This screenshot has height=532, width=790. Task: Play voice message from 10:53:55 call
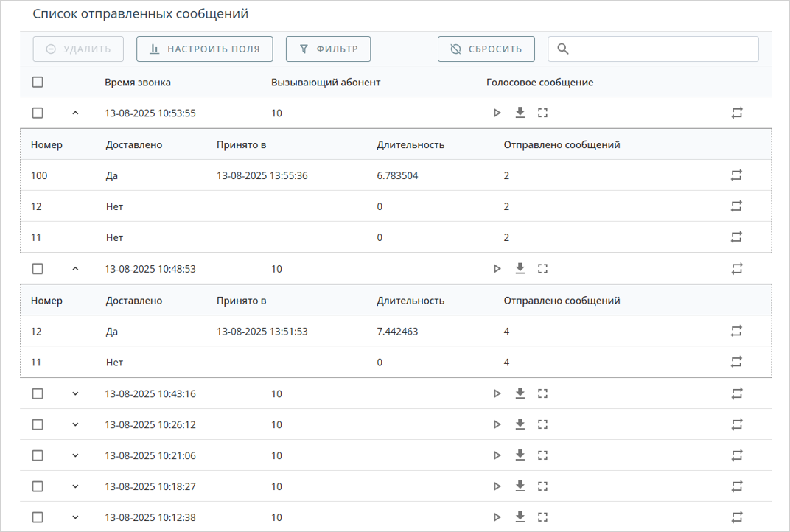497,113
